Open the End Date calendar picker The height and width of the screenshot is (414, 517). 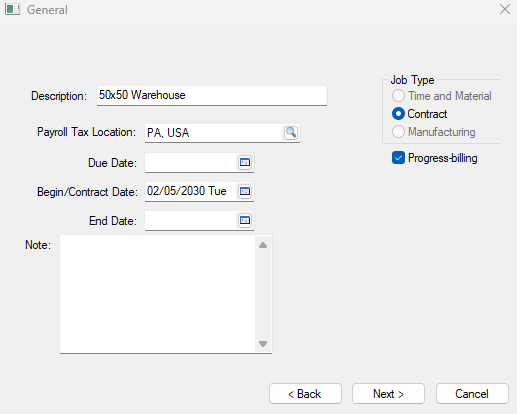point(245,220)
